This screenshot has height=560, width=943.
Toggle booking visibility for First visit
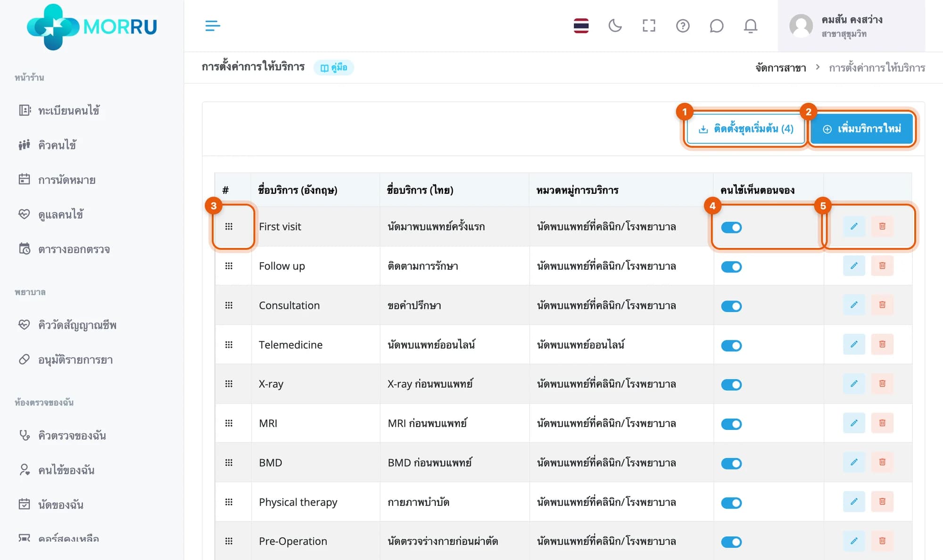pos(731,227)
